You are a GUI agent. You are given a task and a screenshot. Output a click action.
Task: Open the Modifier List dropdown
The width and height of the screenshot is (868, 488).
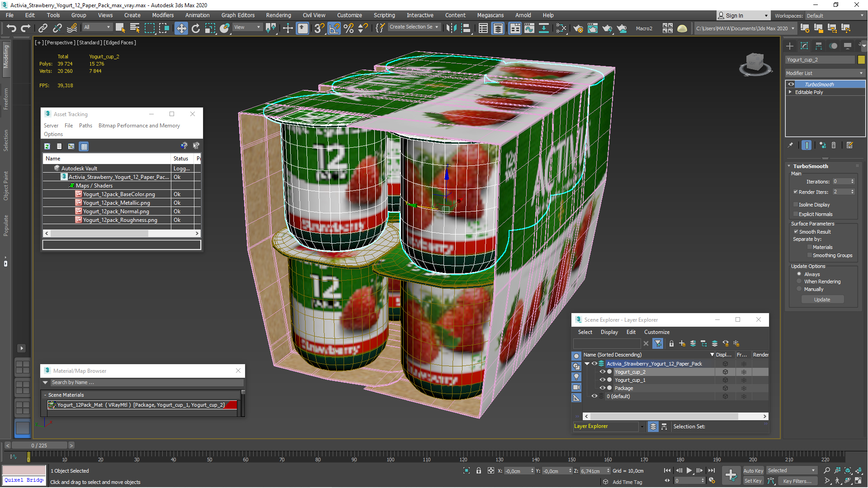[825, 73]
